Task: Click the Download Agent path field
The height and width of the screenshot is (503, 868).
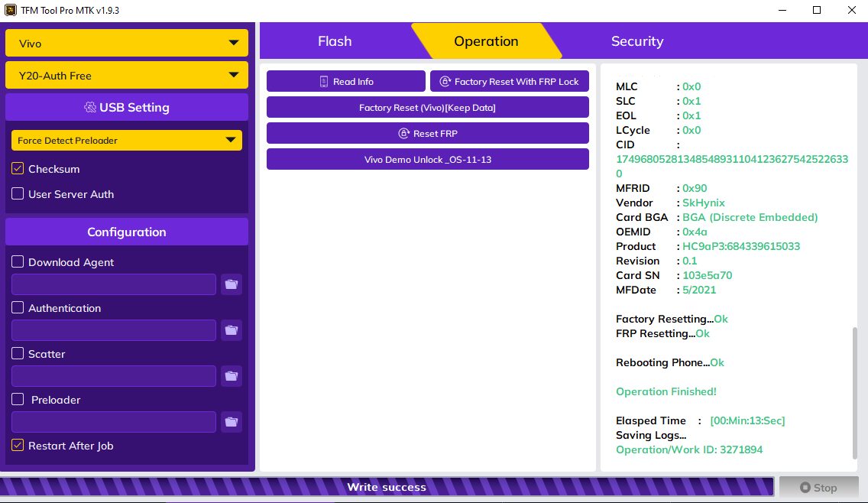Action: click(114, 284)
